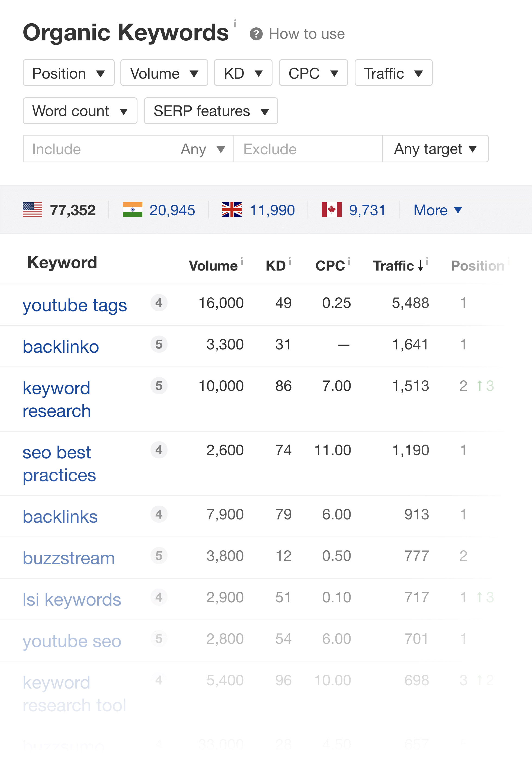Click SERP features badge for lsi keywords
Screen dimensions: 532x768
click(x=159, y=597)
